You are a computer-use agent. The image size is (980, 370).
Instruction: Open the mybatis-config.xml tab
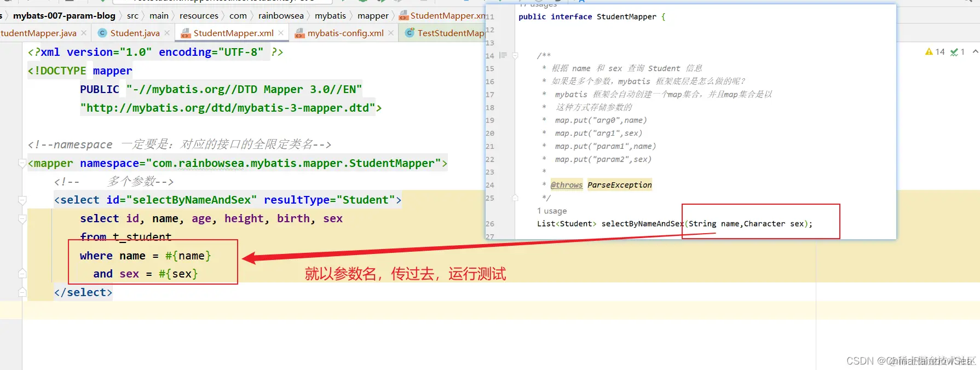tap(345, 33)
